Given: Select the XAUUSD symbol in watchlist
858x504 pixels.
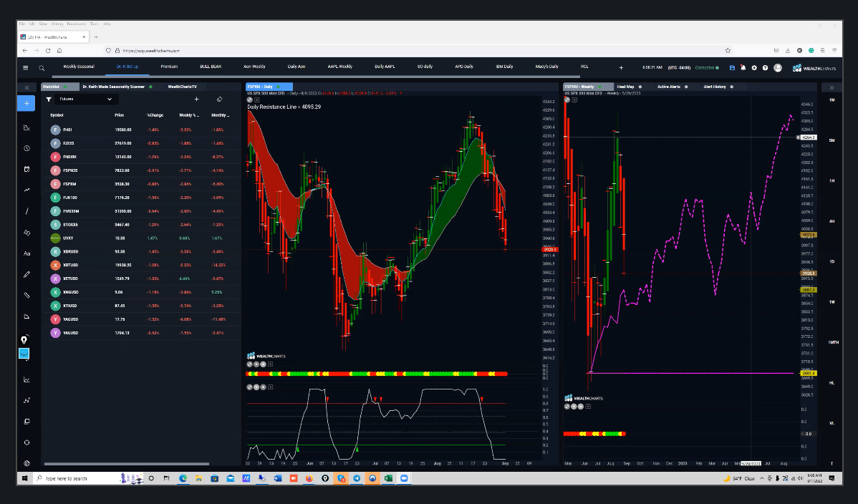Looking at the screenshot, I should coord(71,333).
